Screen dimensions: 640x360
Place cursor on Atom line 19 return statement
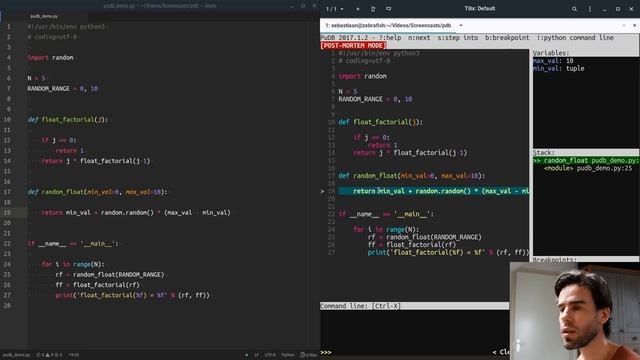tap(136, 213)
